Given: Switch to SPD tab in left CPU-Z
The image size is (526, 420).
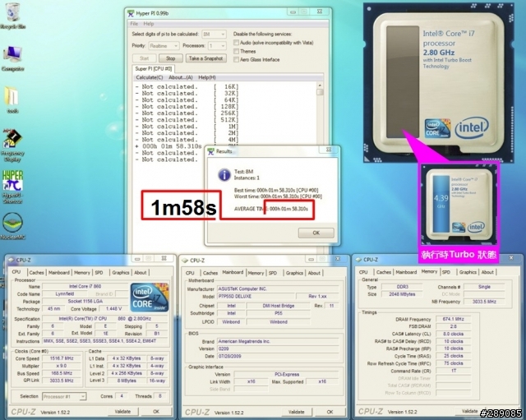Looking at the screenshot, I should point(99,273).
